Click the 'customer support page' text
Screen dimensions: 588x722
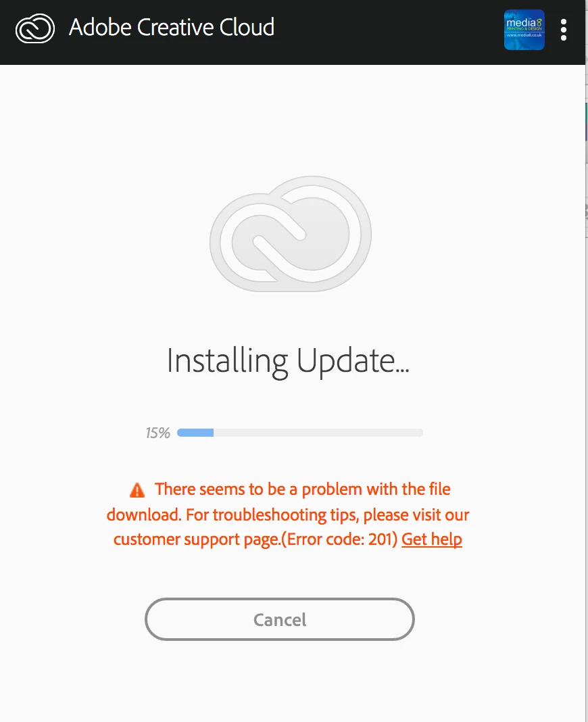pyautogui.click(x=197, y=539)
